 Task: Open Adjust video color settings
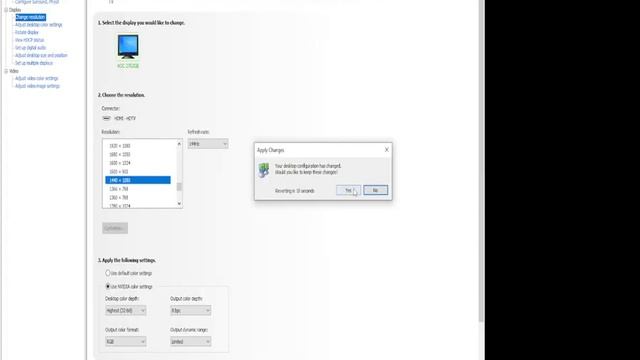pos(37,78)
